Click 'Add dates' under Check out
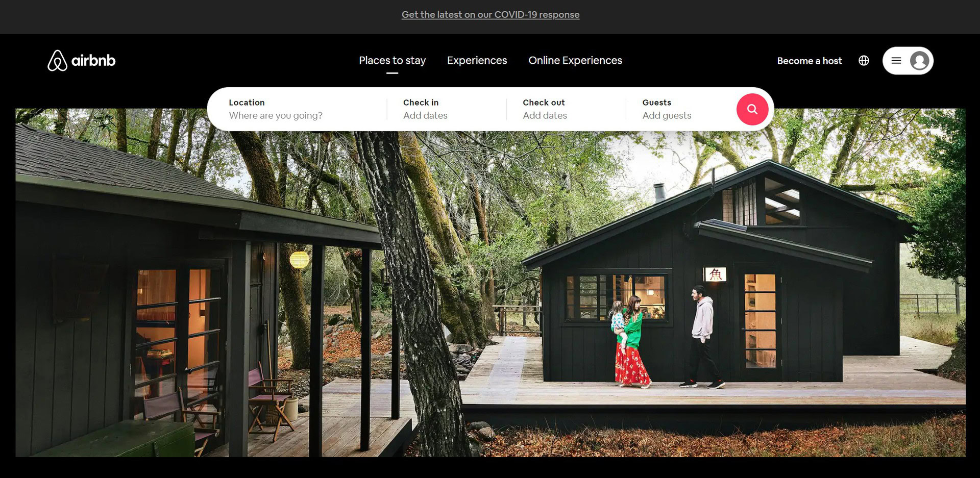 click(x=545, y=116)
